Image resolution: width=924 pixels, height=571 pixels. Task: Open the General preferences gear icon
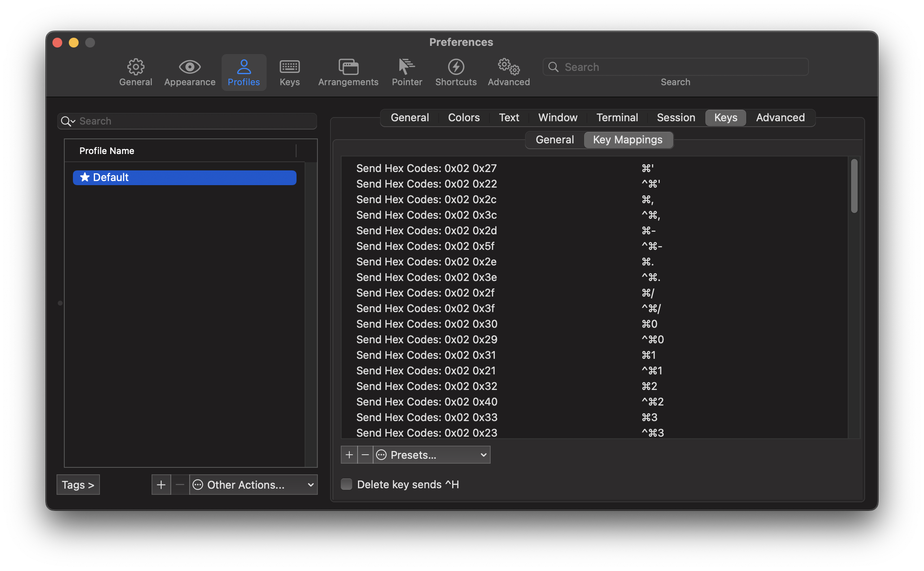click(136, 67)
